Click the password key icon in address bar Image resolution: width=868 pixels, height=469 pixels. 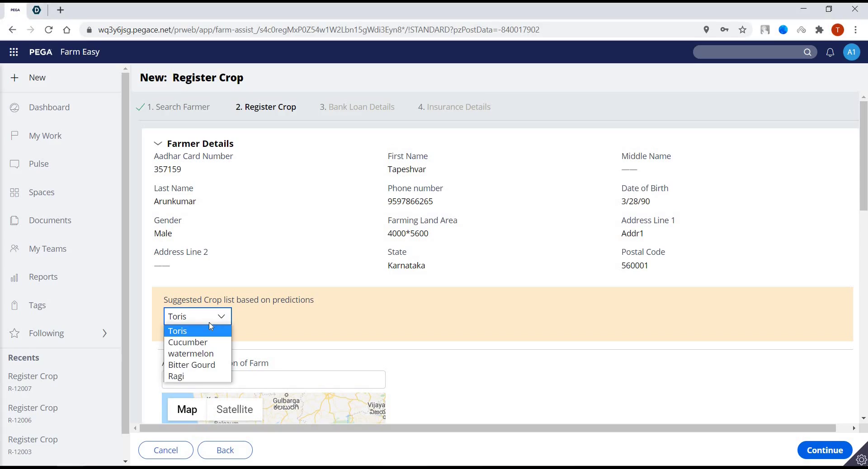click(x=724, y=30)
